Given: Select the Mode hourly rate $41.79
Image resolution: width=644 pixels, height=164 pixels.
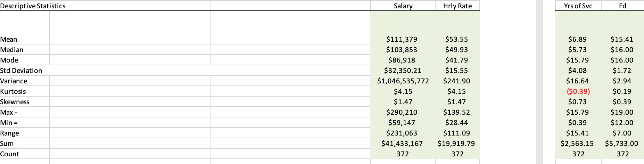Looking at the screenshot, I should pos(456,60).
